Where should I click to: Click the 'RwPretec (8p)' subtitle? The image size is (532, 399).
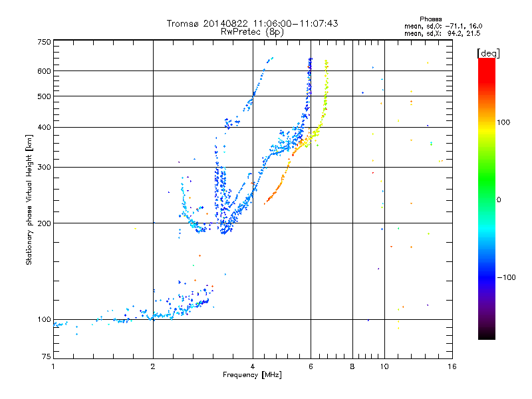point(252,32)
